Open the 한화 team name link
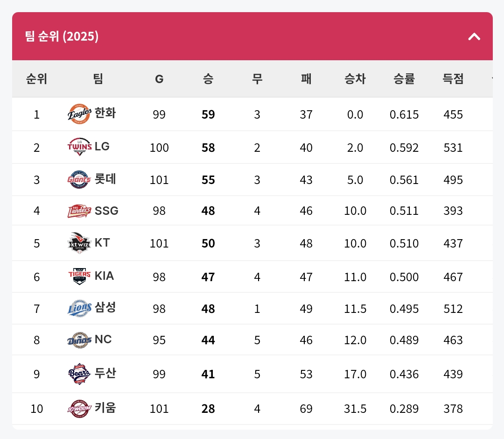 click(105, 113)
